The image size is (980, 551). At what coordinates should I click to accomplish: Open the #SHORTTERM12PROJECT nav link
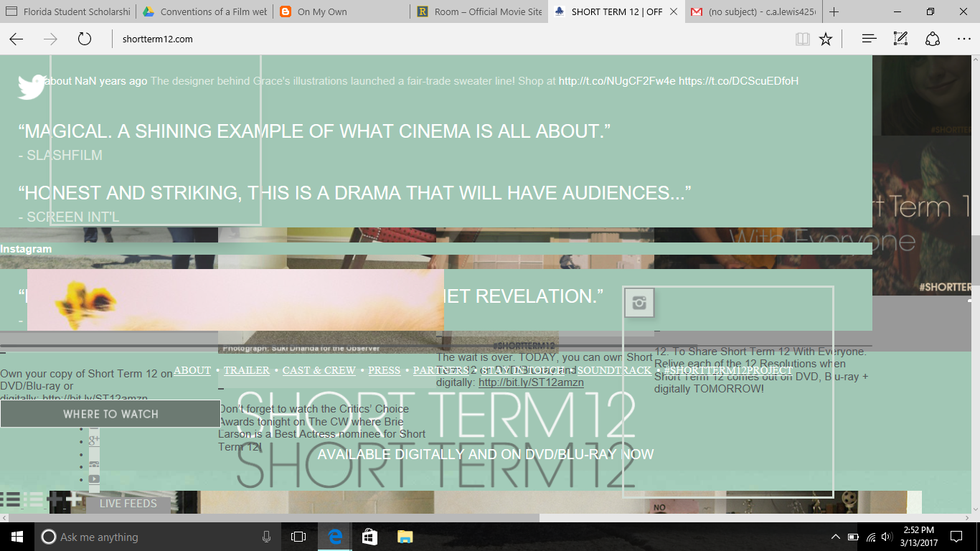(x=728, y=371)
